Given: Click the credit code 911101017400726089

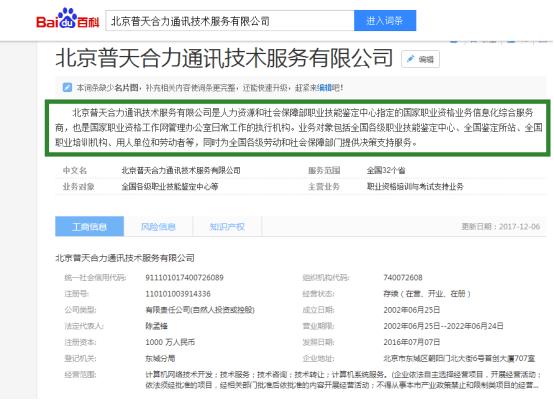Looking at the screenshot, I should tap(184, 277).
